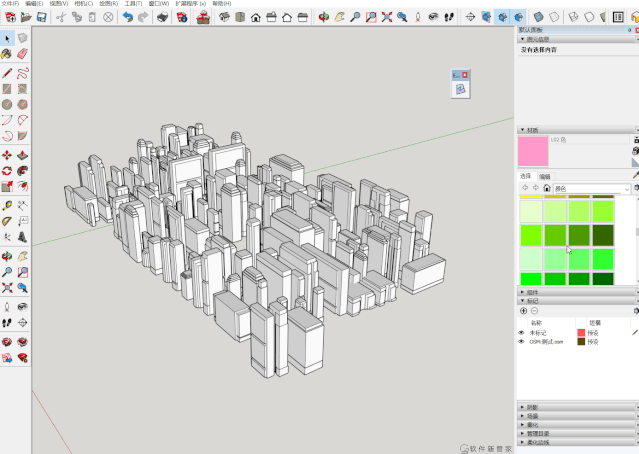
Task: Open the material library 颜色 dropdown
Action: point(592,189)
